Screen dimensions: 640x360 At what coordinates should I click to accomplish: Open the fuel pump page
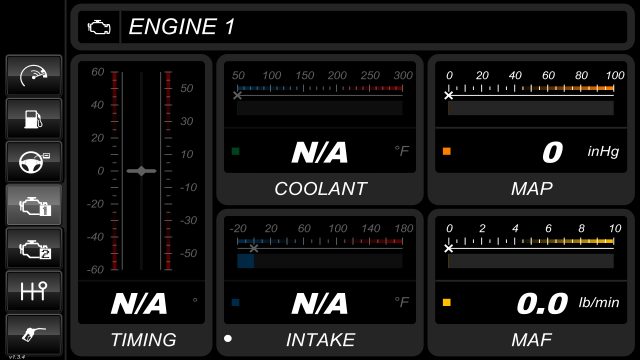(x=34, y=119)
